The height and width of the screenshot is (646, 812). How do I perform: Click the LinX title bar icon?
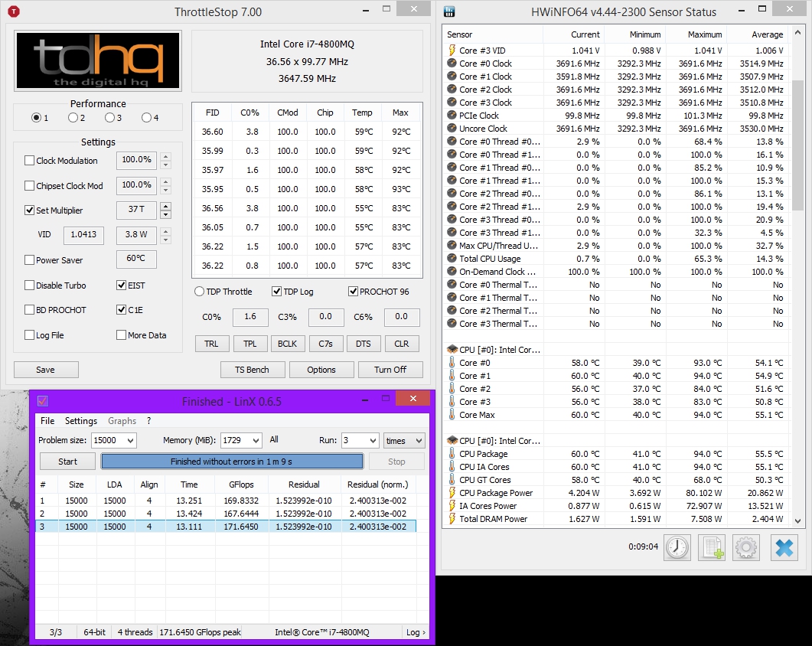(42, 401)
